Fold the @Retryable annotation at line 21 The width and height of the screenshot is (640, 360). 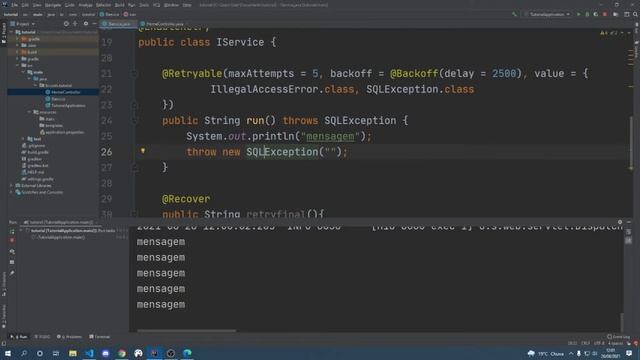[134, 73]
